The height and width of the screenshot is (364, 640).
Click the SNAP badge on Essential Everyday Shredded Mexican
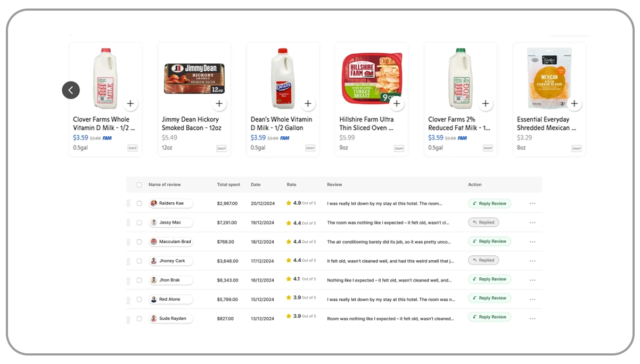(576, 148)
